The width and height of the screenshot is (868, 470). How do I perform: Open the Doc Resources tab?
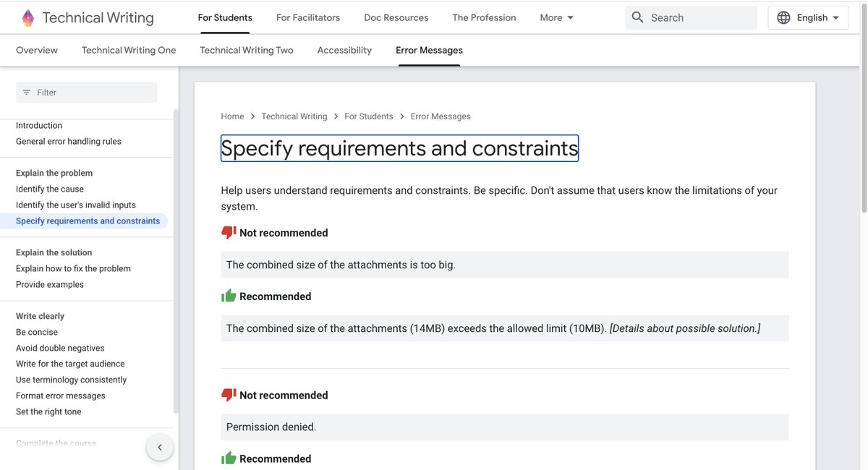396,17
